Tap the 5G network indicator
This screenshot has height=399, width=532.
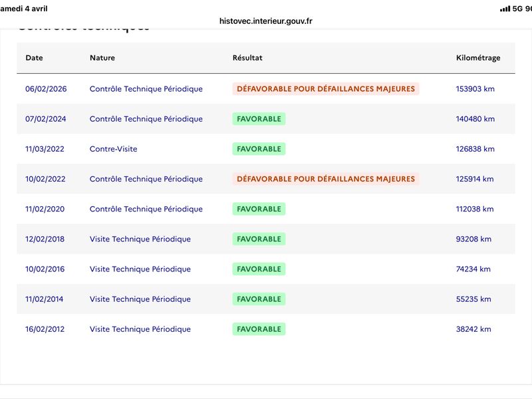coord(518,9)
